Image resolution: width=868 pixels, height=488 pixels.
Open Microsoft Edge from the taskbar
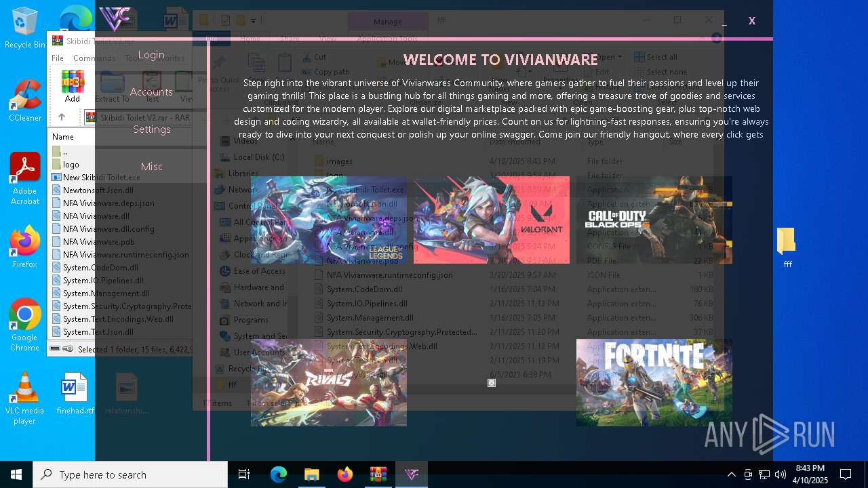279,474
